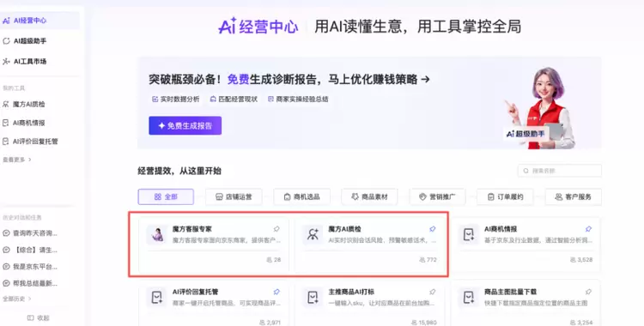644x326 pixels.
Task: Unpin the AI评价回复托管 card
Action: pyautogui.click(x=276, y=292)
